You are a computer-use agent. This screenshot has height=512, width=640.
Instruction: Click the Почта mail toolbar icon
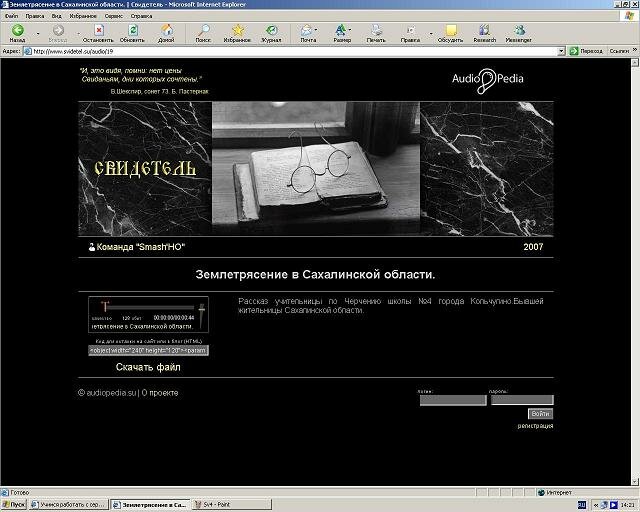click(307, 33)
